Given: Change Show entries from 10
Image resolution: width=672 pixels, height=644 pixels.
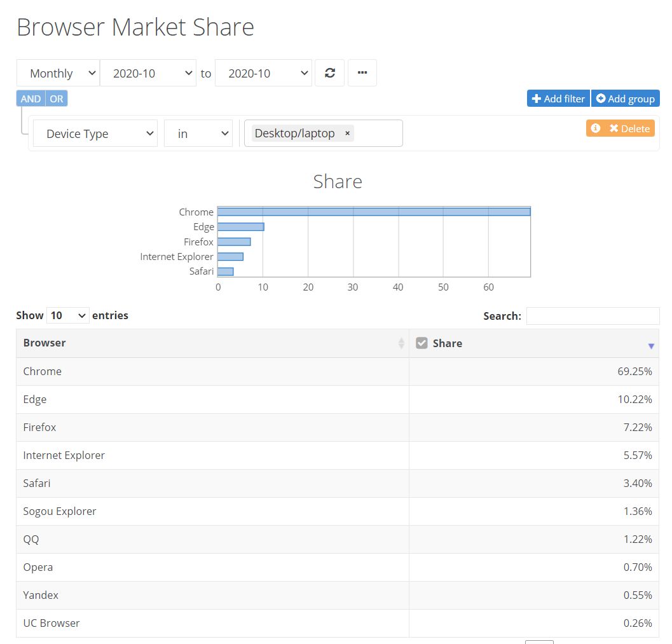Looking at the screenshot, I should click(x=67, y=315).
